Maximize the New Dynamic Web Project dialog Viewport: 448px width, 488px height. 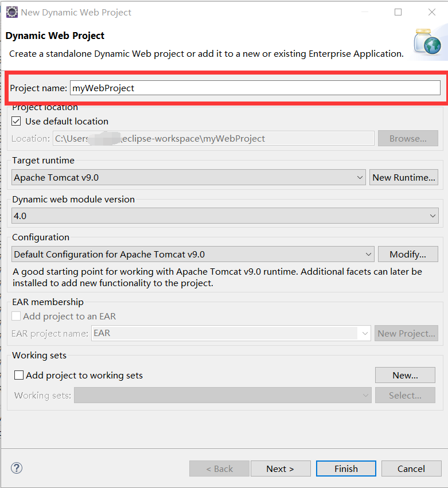pos(398,12)
